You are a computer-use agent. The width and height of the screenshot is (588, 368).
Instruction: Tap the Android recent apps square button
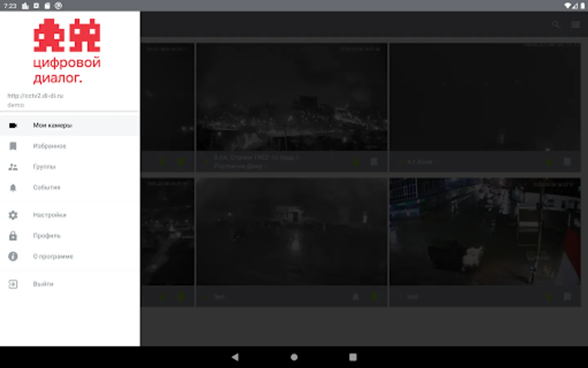pos(353,357)
